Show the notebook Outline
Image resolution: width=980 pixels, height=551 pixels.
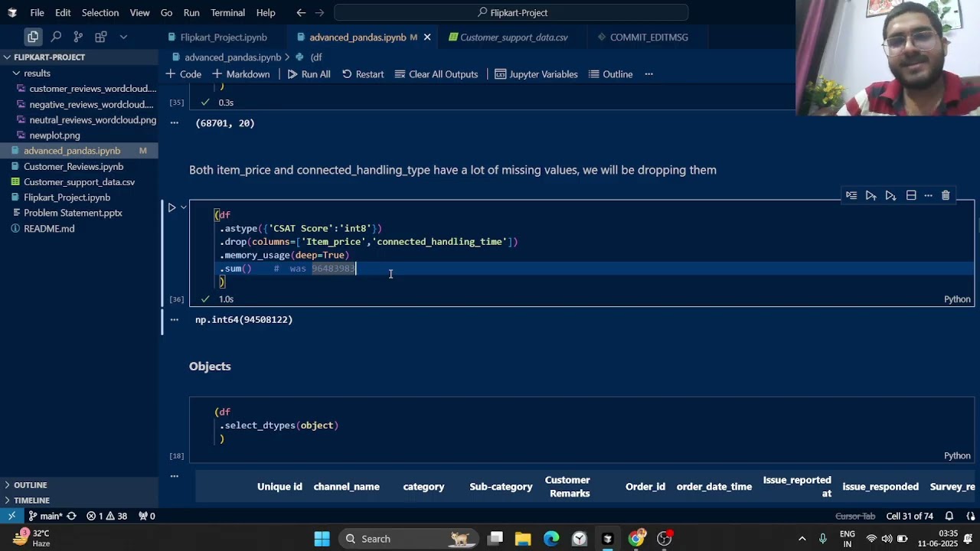tap(611, 74)
